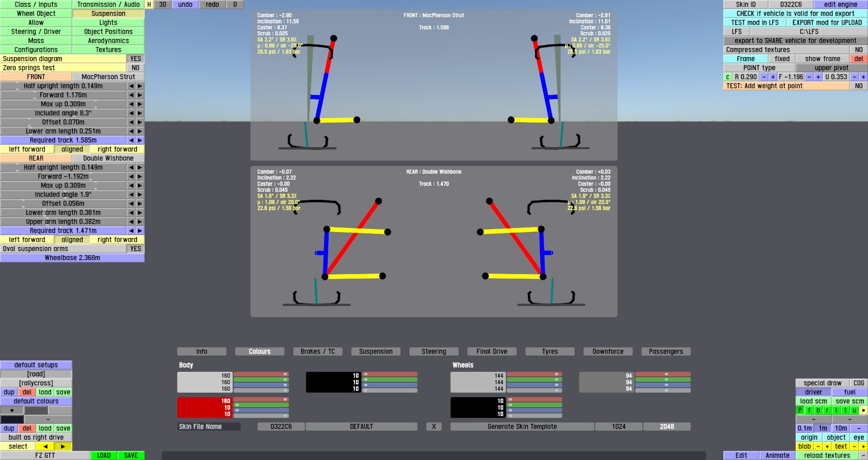
Task: Click the edit engine button
Action: [841, 5]
